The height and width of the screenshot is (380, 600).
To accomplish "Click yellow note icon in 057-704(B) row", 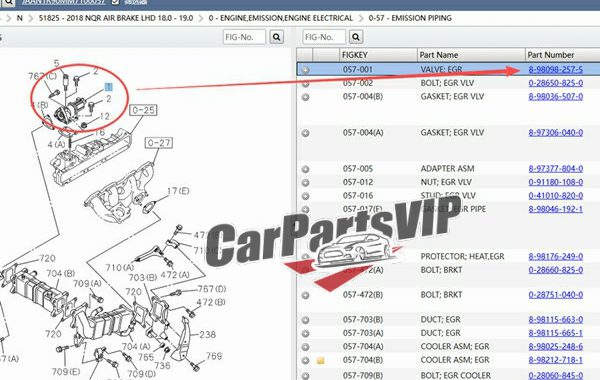I will tap(321, 360).
